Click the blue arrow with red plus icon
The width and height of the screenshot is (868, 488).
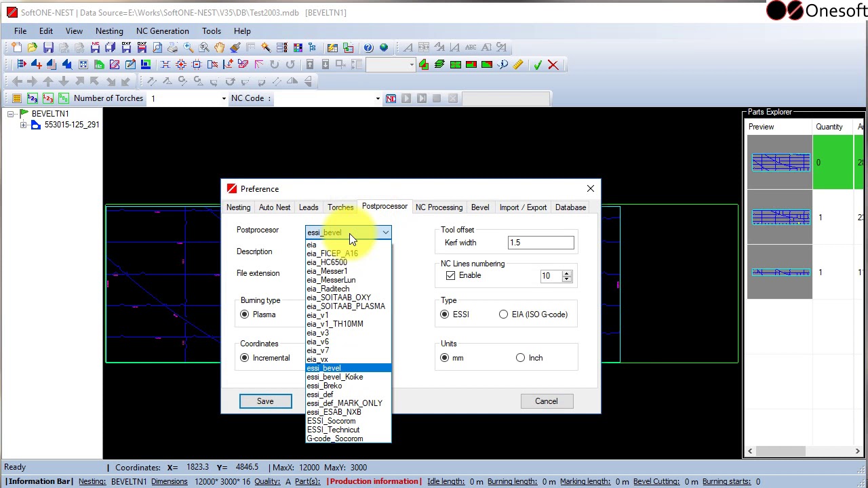pos(36,65)
